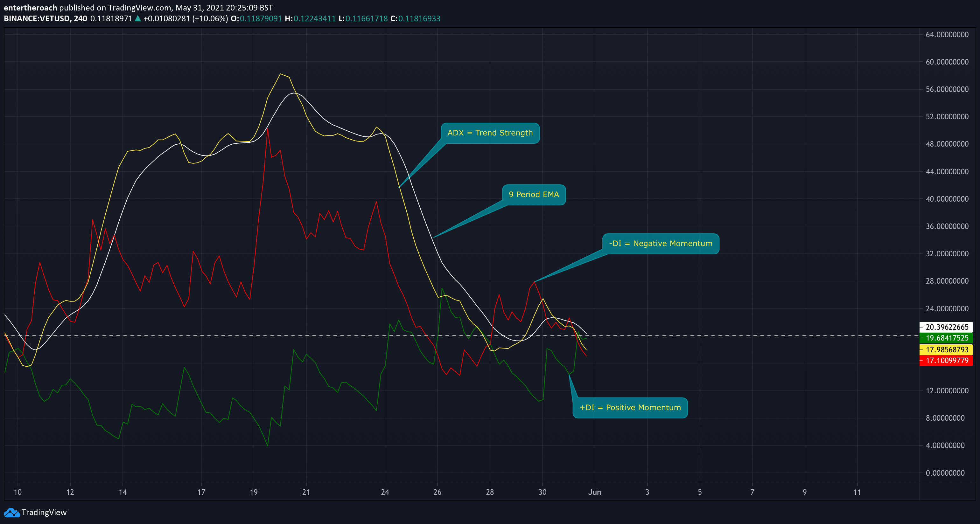The width and height of the screenshot is (980, 524).
Task: Click the 48.00000000 axis label
Action: tap(947, 144)
